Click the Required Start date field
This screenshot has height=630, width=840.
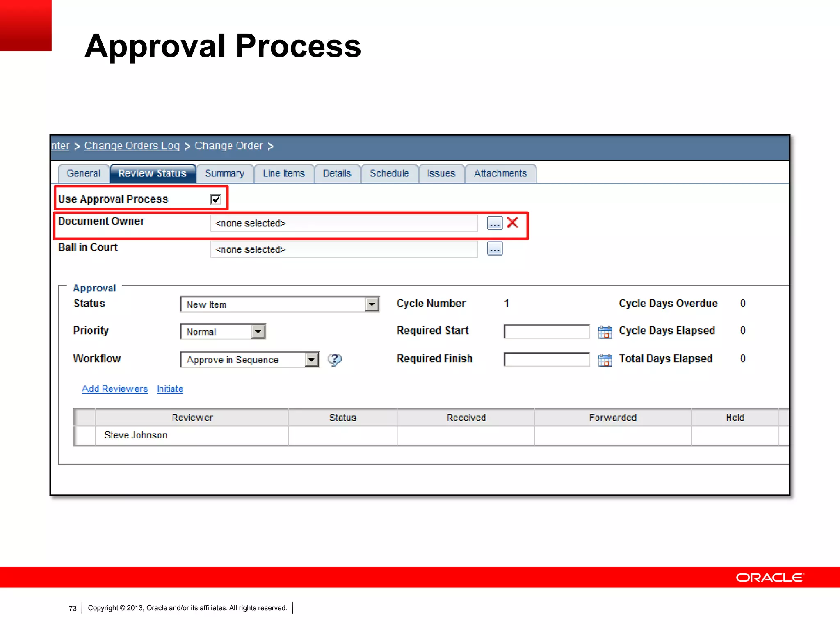(547, 331)
